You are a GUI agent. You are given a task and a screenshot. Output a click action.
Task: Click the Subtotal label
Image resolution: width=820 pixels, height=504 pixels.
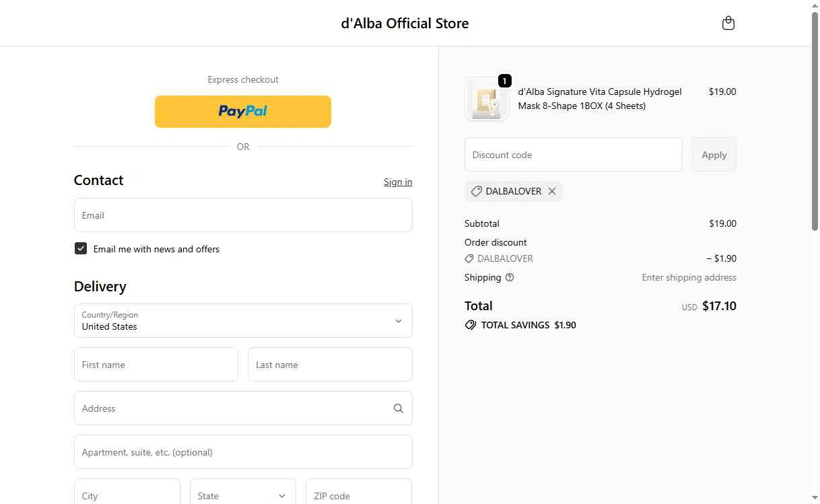(482, 223)
